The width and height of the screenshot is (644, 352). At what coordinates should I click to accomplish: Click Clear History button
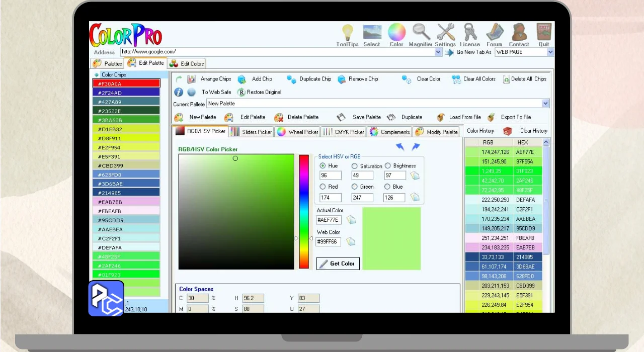pos(533,131)
